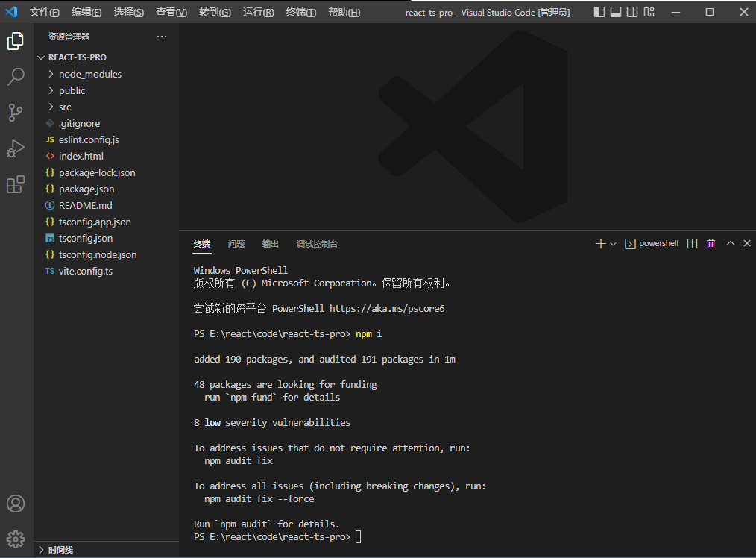
Task: Split the terminal panel
Action: click(x=692, y=243)
